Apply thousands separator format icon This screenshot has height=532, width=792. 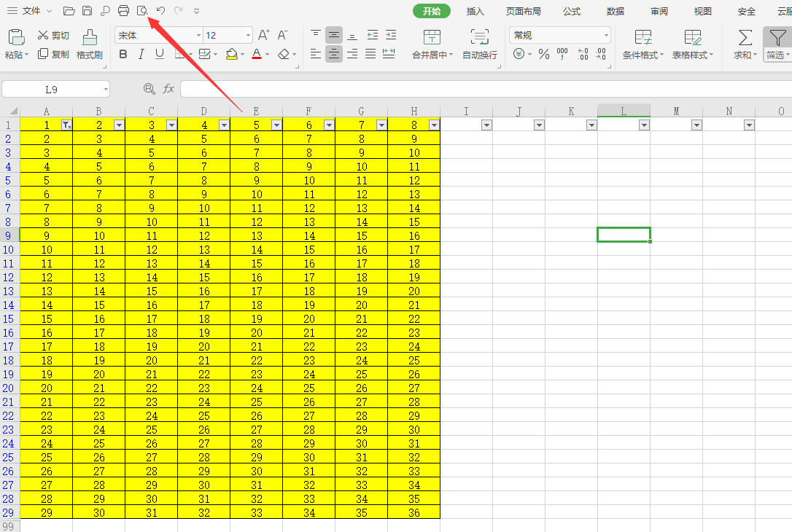[562, 54]
